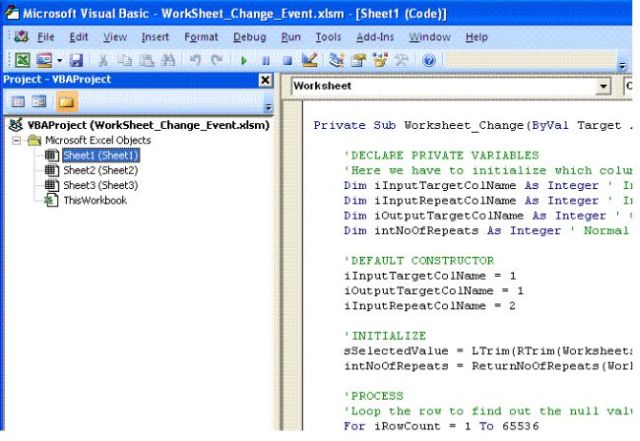This screenshot has width=640, height=441.
Task: Open the Debug menu
Action: point(249,37)
